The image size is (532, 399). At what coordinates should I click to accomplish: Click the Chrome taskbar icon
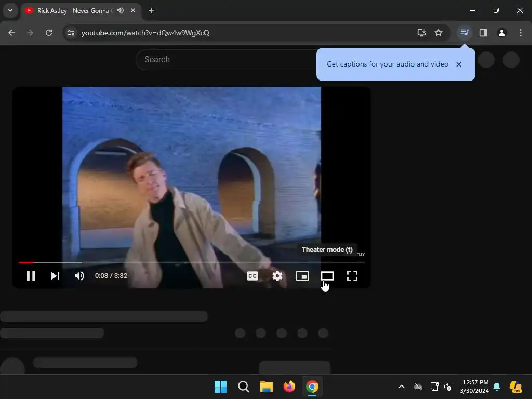pos(312,387)
